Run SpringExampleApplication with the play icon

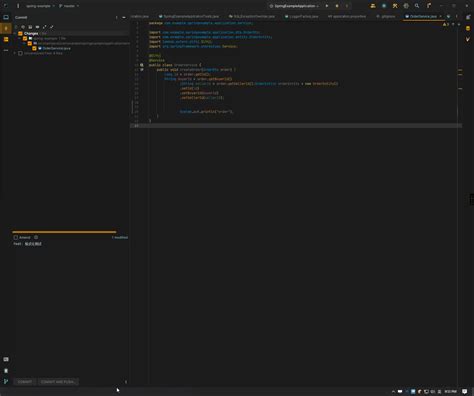click(x=327, y=6)
